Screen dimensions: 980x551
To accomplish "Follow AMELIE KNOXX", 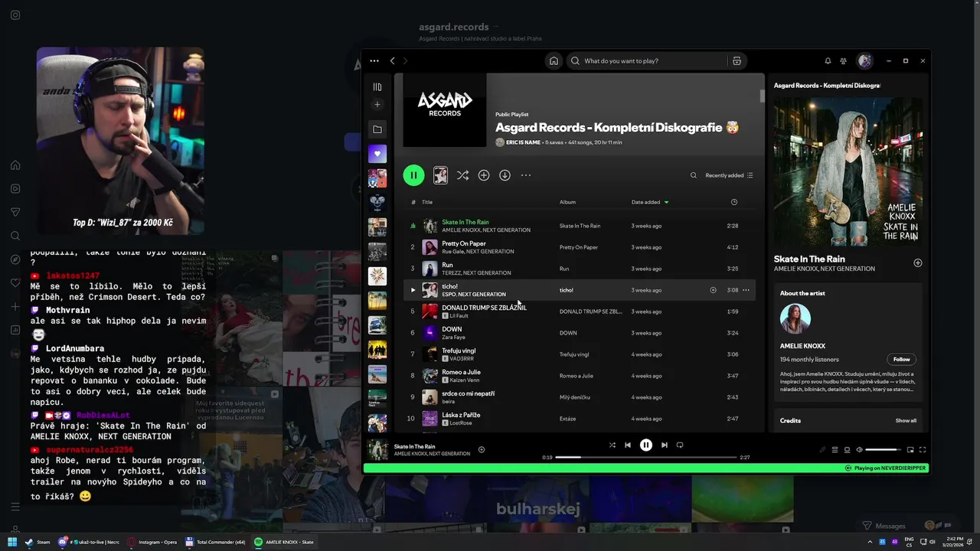I will [901, 359].
